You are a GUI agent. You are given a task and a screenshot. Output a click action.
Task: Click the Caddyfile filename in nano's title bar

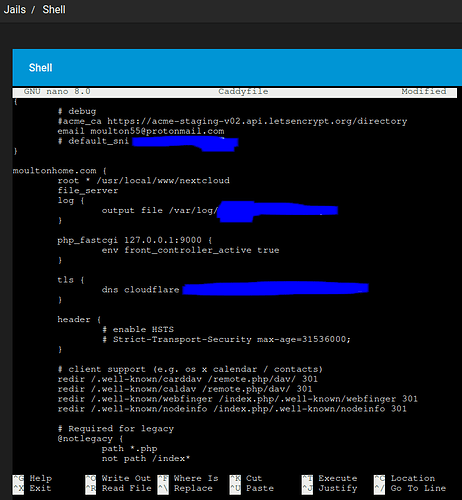243,92
